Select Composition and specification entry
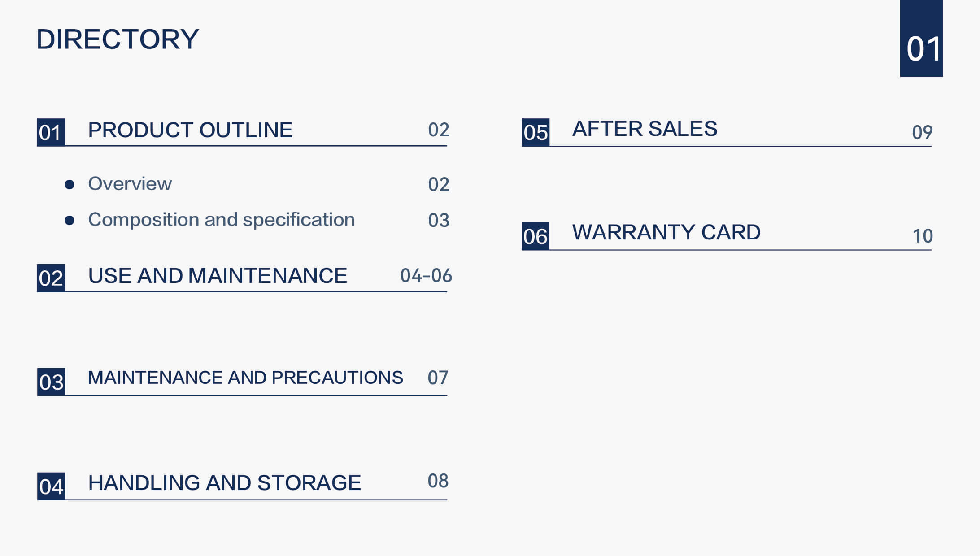 [221, 220]
